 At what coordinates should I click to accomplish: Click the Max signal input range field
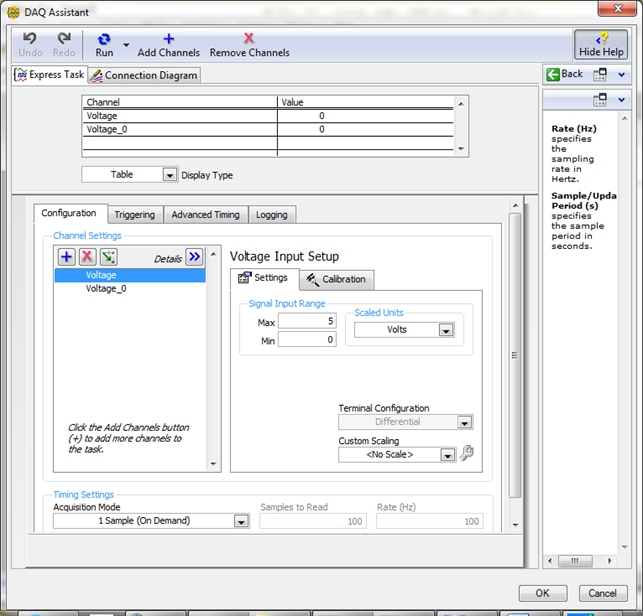pyautogui.click(x=307, y=321)
